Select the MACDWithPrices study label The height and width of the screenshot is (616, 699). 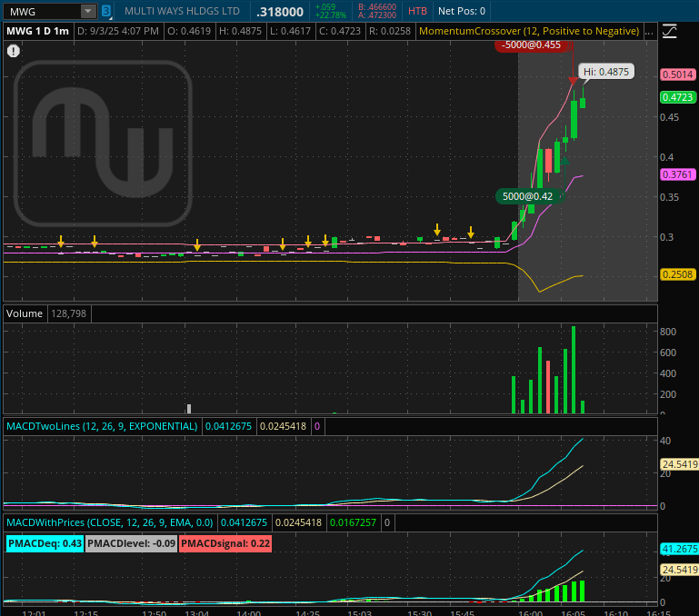(110, 522)
